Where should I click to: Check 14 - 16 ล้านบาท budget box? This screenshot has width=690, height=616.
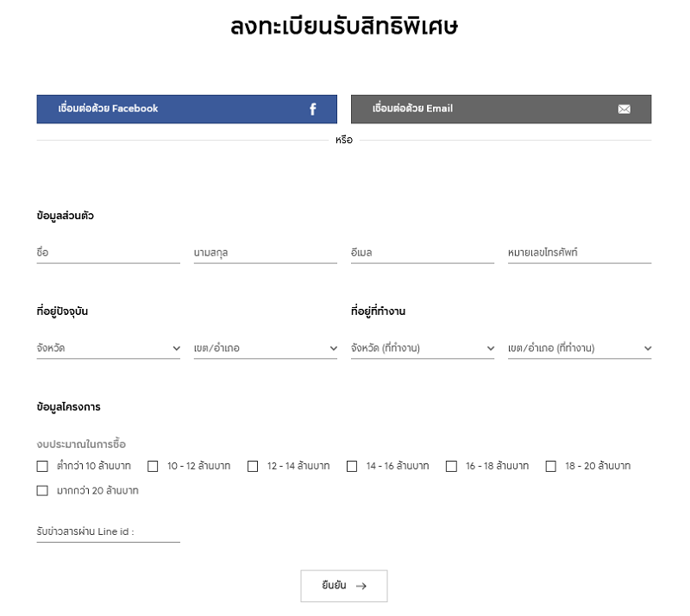click(352, 466)
